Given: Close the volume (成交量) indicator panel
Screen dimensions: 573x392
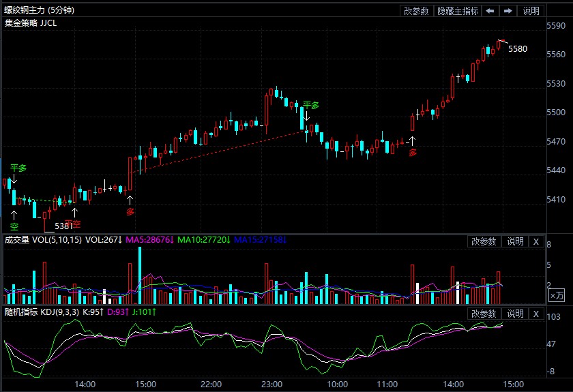Looking at the screenshot, I should tap(536, 241).
